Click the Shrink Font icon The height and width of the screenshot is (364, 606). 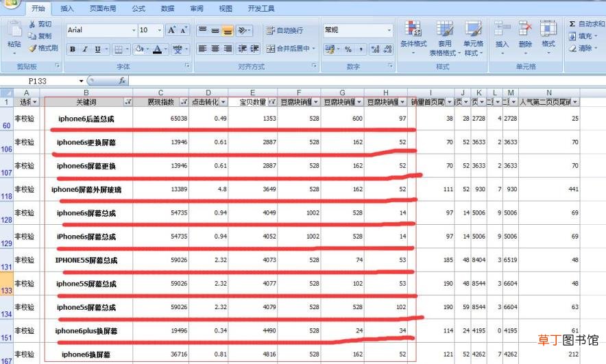pyautogui.click(x=184, y=30)
